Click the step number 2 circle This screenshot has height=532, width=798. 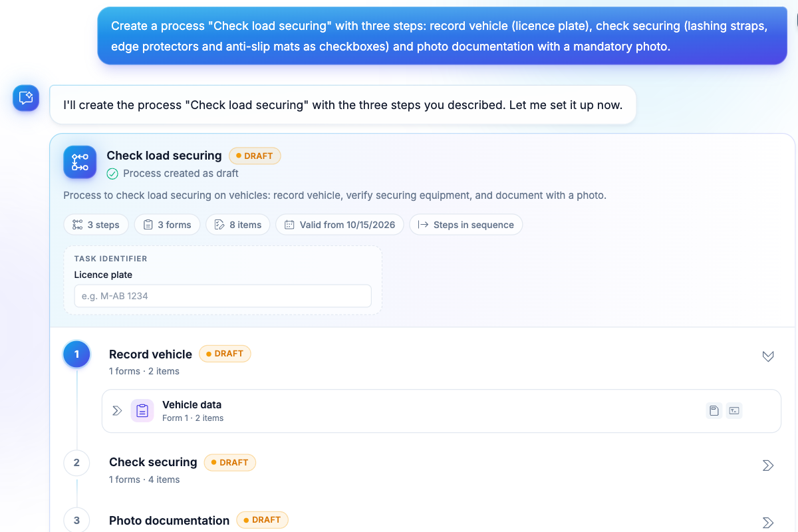pyautogui.click(x=76, y=462)
